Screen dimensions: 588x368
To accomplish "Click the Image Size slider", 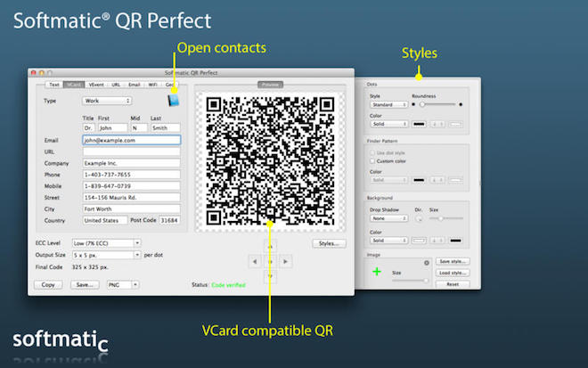I will pos(410,280).
